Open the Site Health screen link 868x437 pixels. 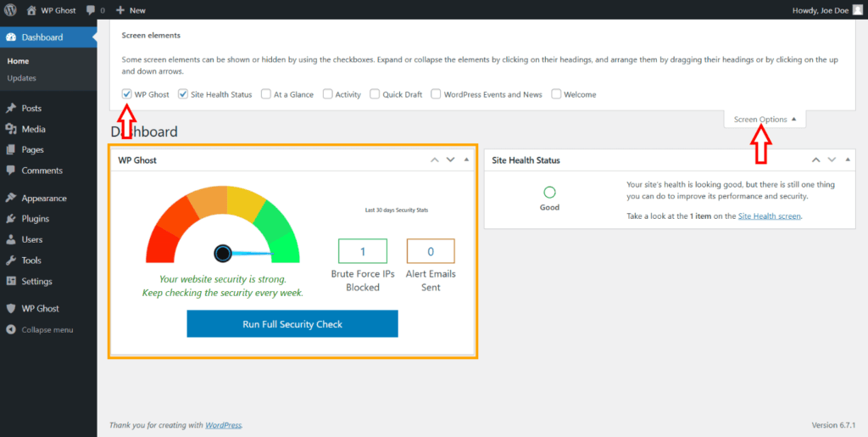point(769,216)
